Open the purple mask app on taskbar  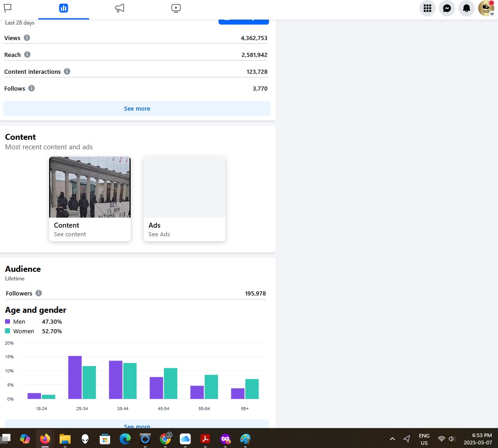225,439
